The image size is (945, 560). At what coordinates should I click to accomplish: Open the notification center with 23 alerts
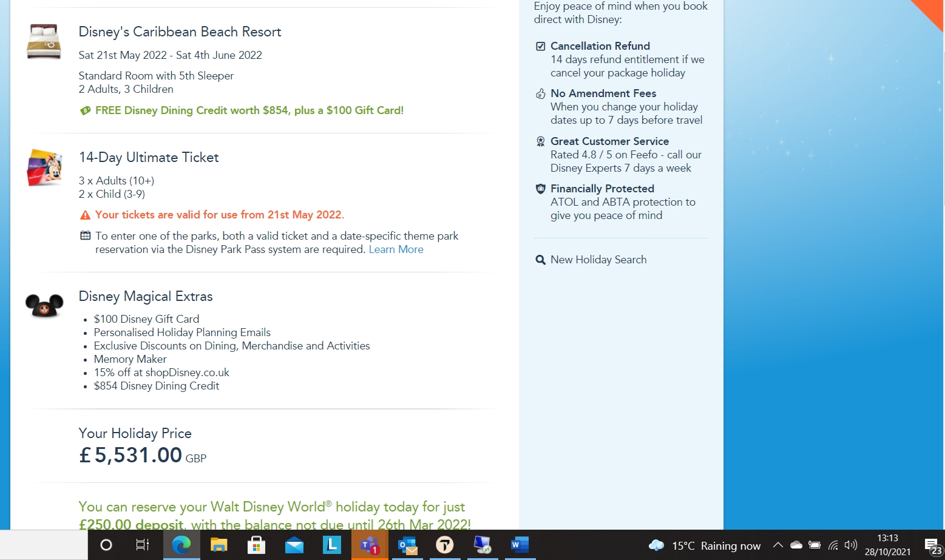[x=933, y=546]
